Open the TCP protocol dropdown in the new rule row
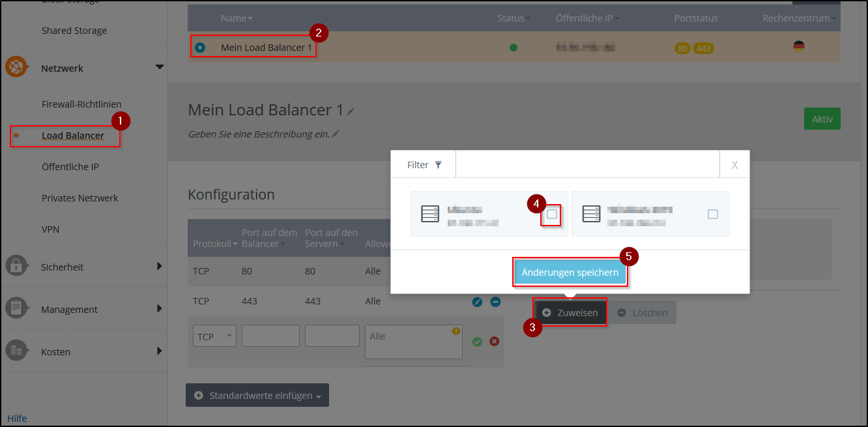This screenshot has width=868, height=427. coord(214,336)
